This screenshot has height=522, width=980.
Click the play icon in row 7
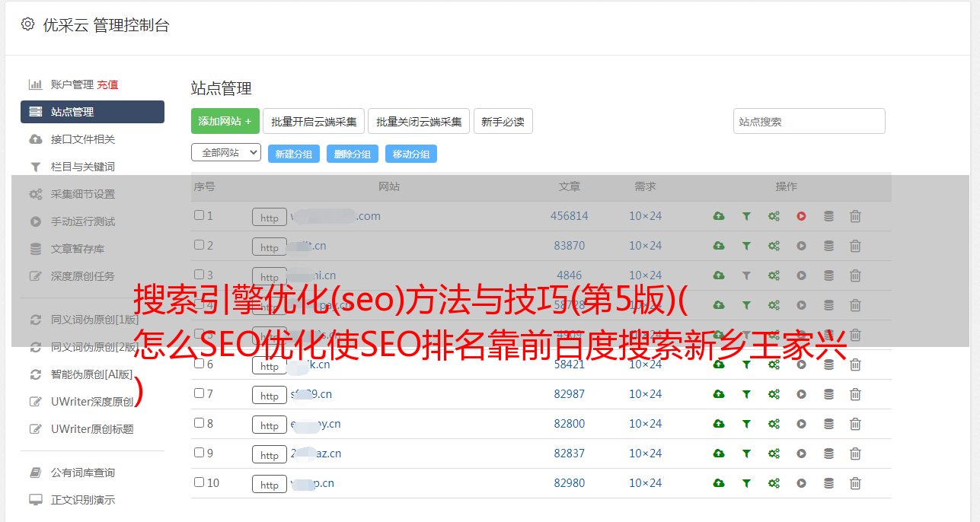[x=801, y=394]
